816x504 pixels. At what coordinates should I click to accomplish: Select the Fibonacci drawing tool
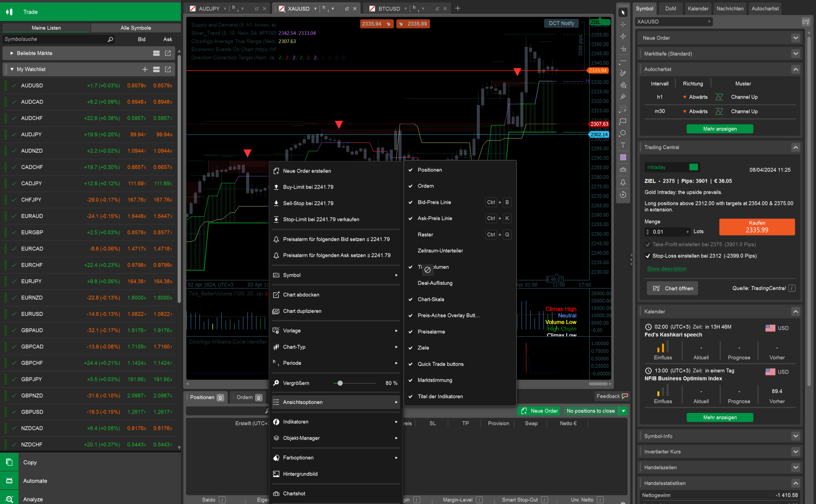point(623,109)
